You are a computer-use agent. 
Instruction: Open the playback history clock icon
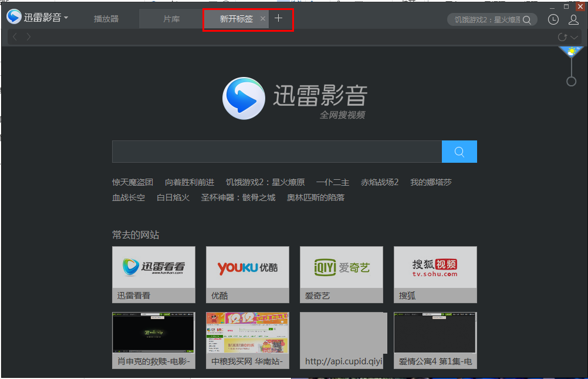(553, 19)
